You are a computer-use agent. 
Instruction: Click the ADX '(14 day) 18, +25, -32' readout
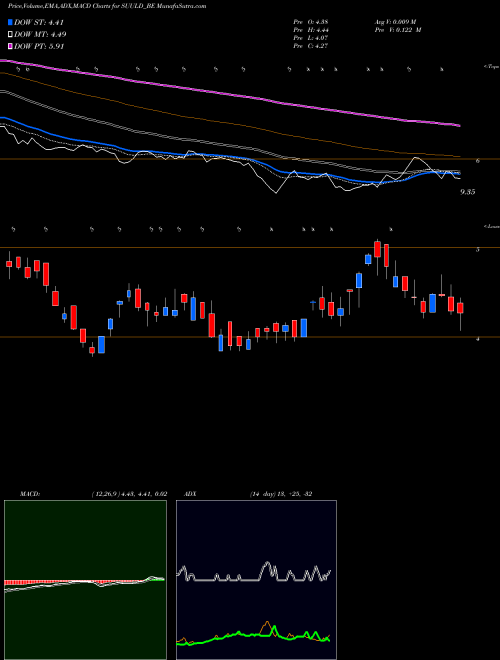coord(281,494)
